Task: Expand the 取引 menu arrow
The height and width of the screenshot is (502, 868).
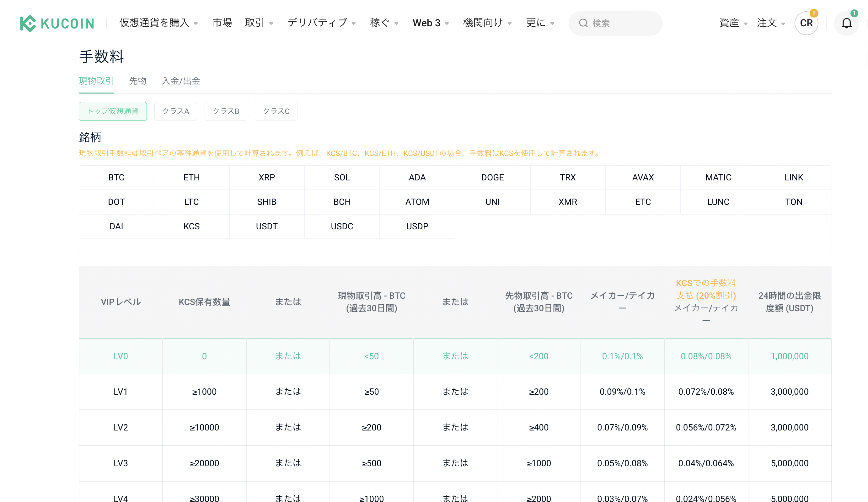Action: 271,24
